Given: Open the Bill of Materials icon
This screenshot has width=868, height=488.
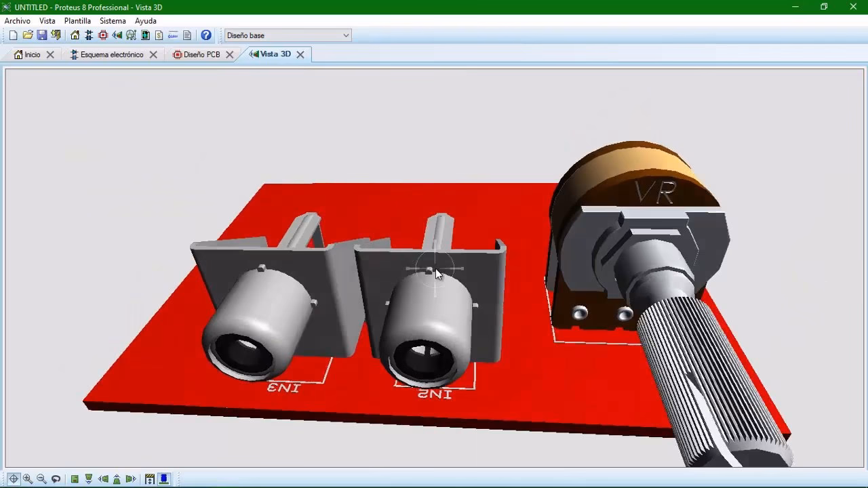Looking at the screenshot, I should pyautogui.click(x=159, y=35).
